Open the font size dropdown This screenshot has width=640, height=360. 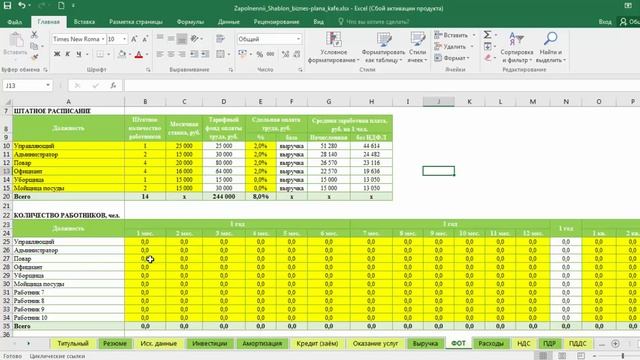tap(124, 39)
